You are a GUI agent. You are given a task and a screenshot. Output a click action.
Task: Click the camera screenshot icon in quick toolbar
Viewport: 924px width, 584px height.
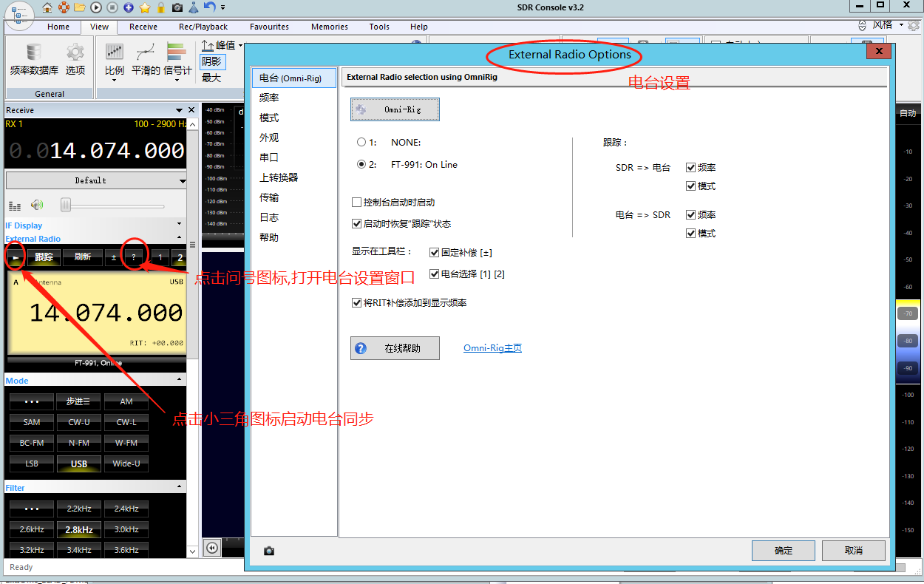[x=177, y=7]
